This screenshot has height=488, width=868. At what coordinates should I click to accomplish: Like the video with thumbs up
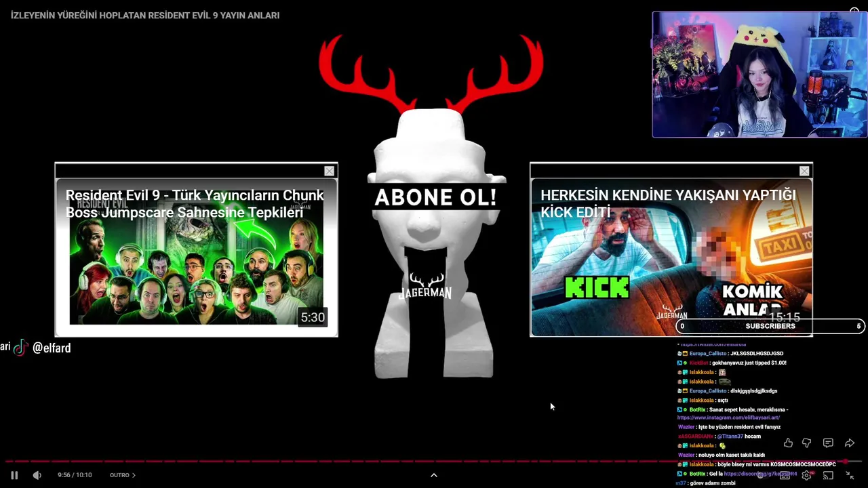click(x=788, y=443)
